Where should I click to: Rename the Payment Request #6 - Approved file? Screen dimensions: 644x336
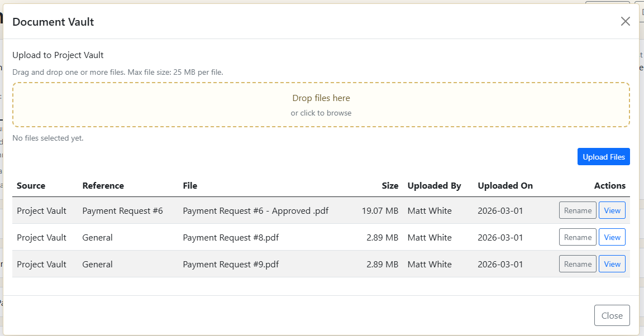[x=578, y=210]
